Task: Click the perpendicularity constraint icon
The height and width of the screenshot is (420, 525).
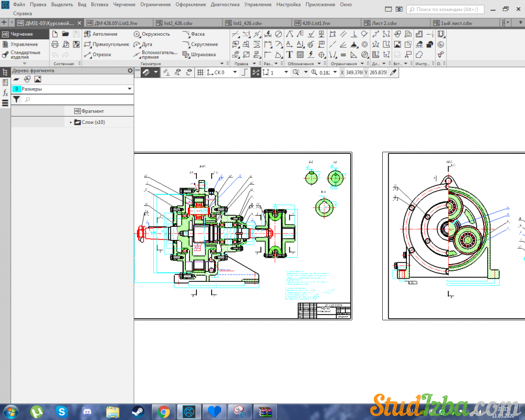Action: point(354,34)
